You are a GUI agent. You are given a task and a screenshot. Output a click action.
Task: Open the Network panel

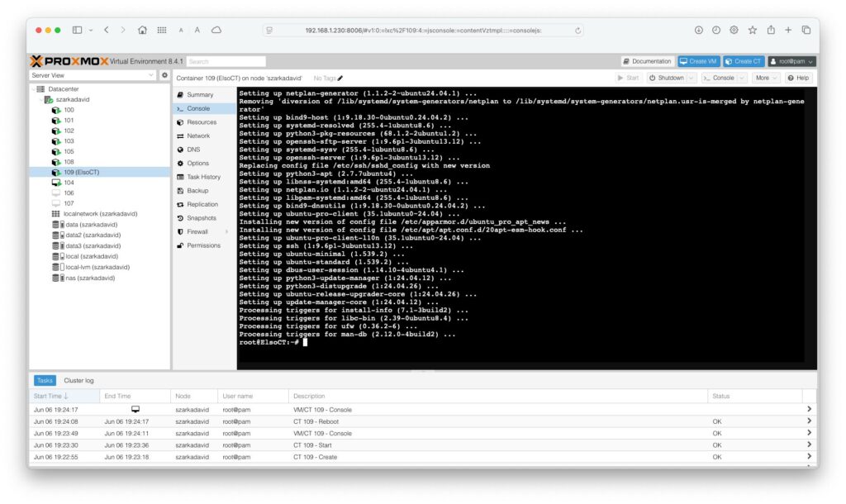coord(204,136)
